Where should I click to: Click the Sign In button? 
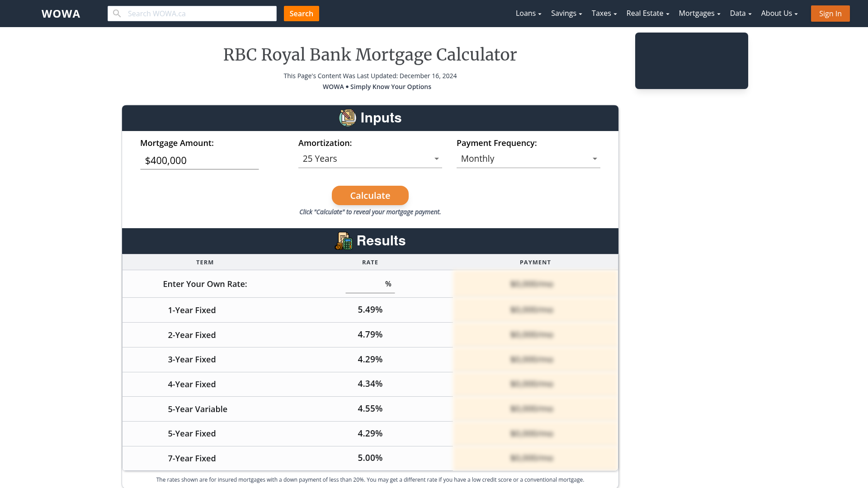tap(830, 13)
